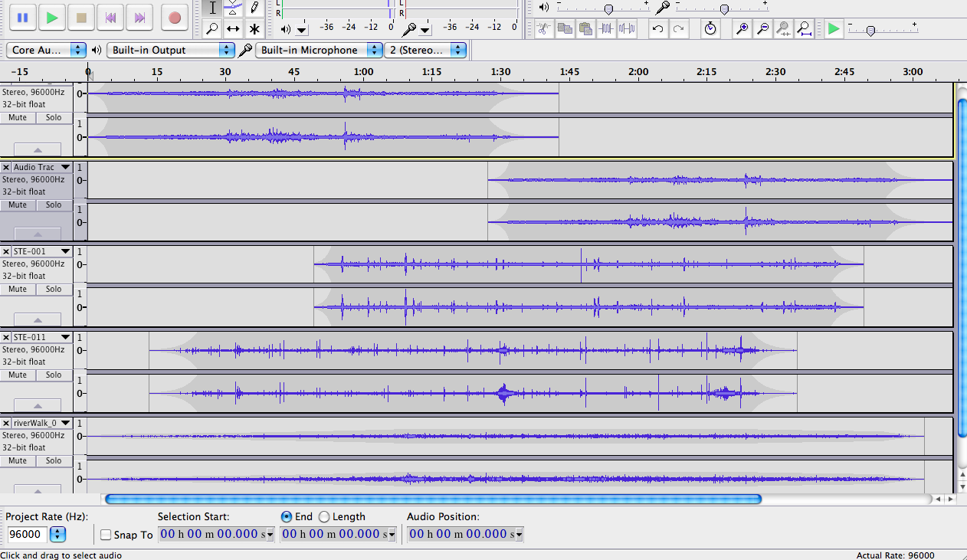The height and width of the screenshot is (560, 967).
Task: Open the 2 (Stereo) channels dropdown
Action: point(426,50)
